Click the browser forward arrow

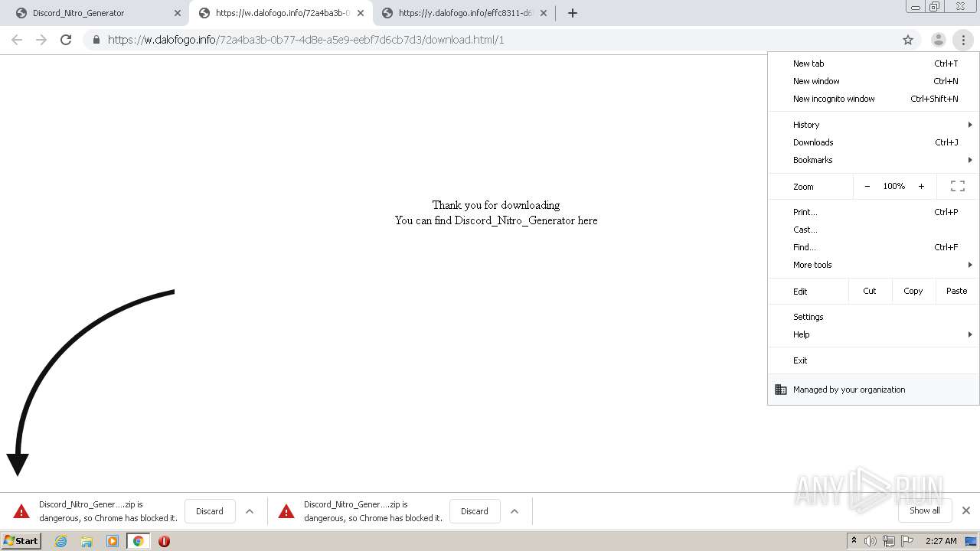tap(41, 40)
